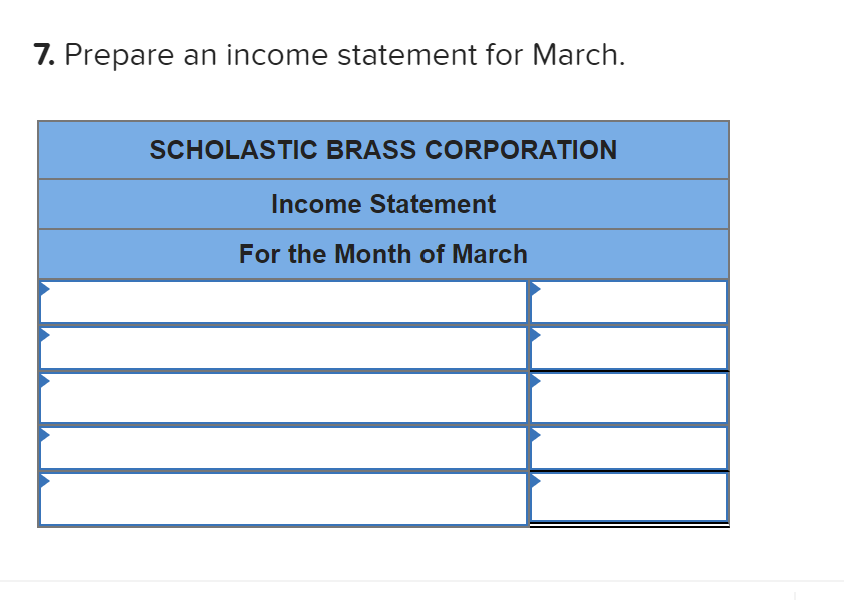
Task: Open the dropdown in the first amount cell
Action: pos(536,288)
